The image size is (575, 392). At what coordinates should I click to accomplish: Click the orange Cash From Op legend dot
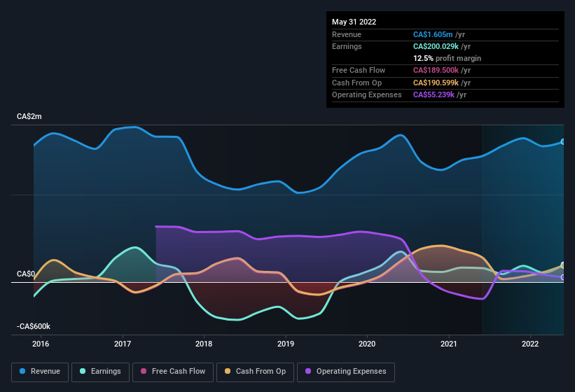click(228, 371)
